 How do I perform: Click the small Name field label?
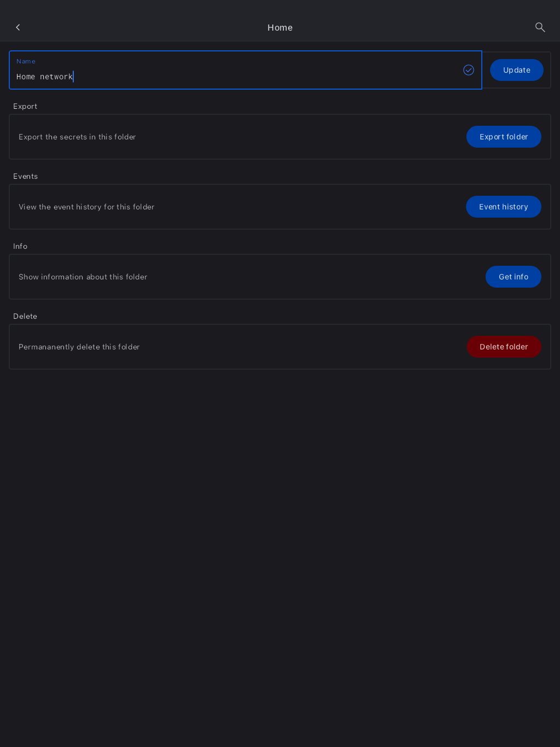tap(26, 61)
